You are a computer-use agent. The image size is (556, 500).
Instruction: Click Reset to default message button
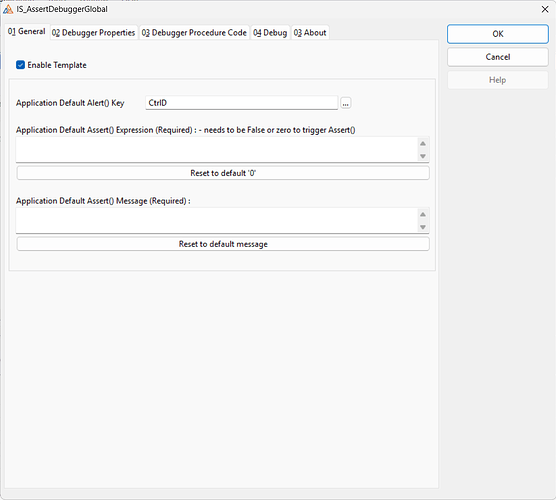pyautogui.click(x=223, y=244)
